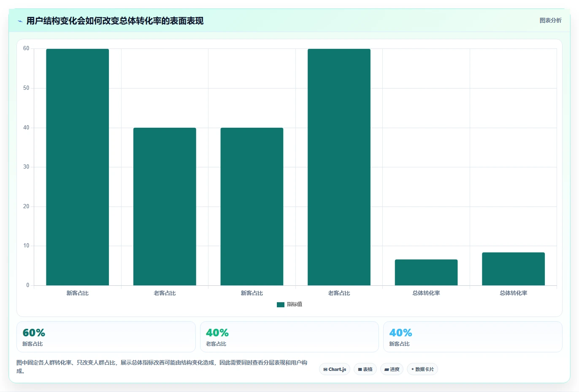Click y-axis label 0
The height and width of the screenshot is (392, 579).
pyautogui.click(x=28, y=285)
